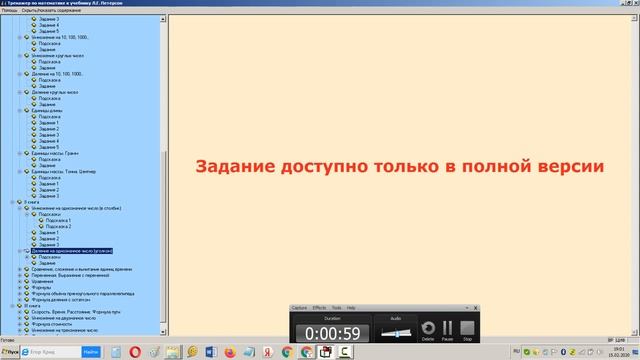This screenshot has height=360, width=640.
Task: Open the taskbar clock and date
Action: [619, 352]
